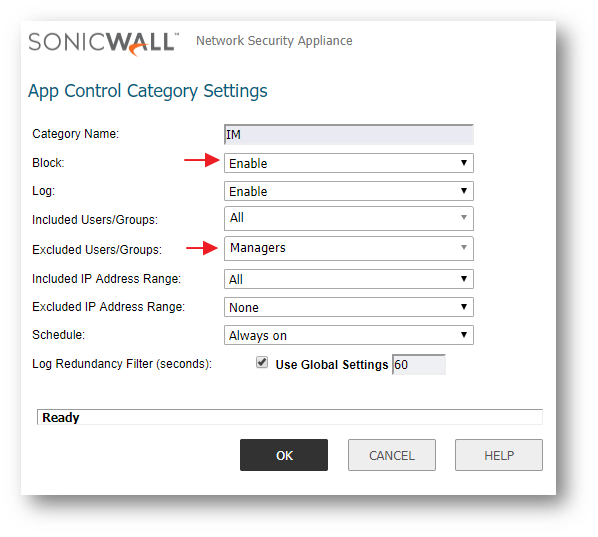
Task: Select the Block Enable combo box
Action: click(349, 163)
